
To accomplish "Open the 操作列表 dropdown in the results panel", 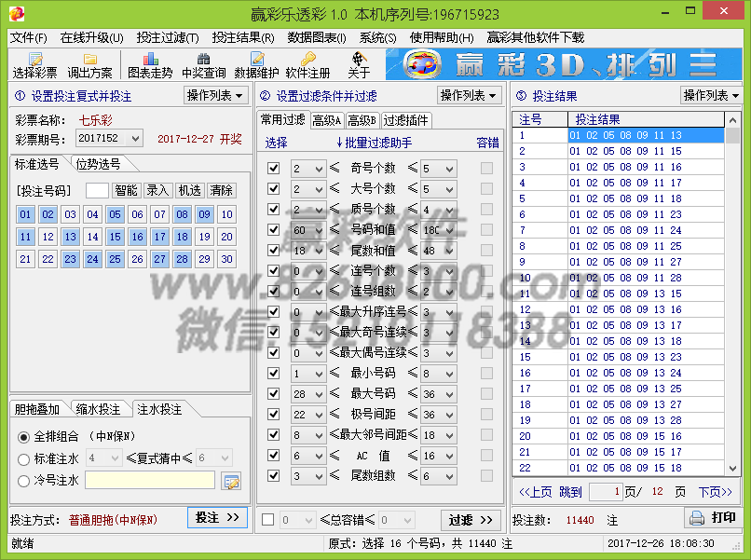I will tap(711, 95).
